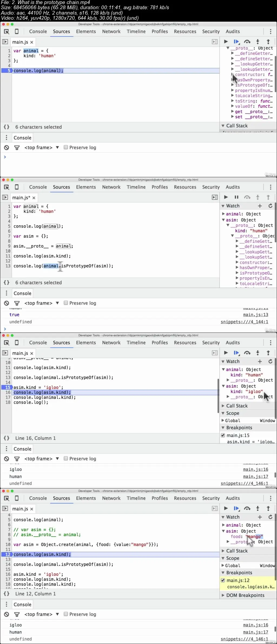Click step over in main.js:15 breakpoint frame
277x644 pixels.
tap(247, 353)
